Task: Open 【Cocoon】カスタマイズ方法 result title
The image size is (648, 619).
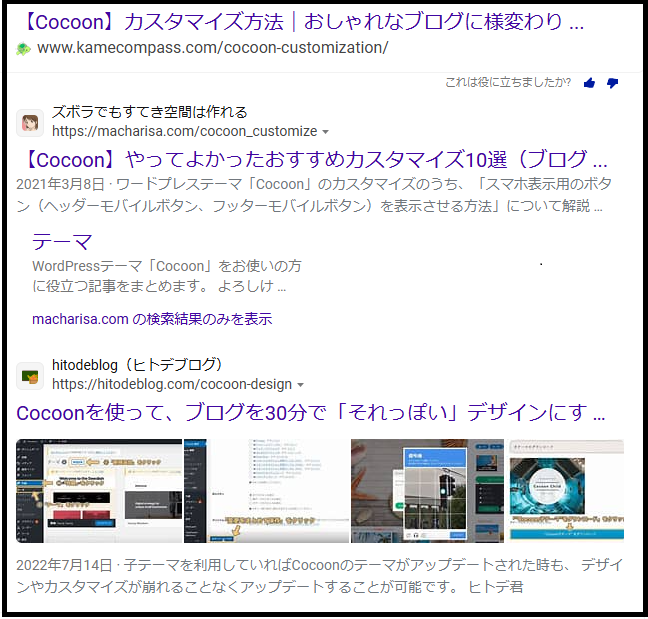Action: (x=304, y=21)
